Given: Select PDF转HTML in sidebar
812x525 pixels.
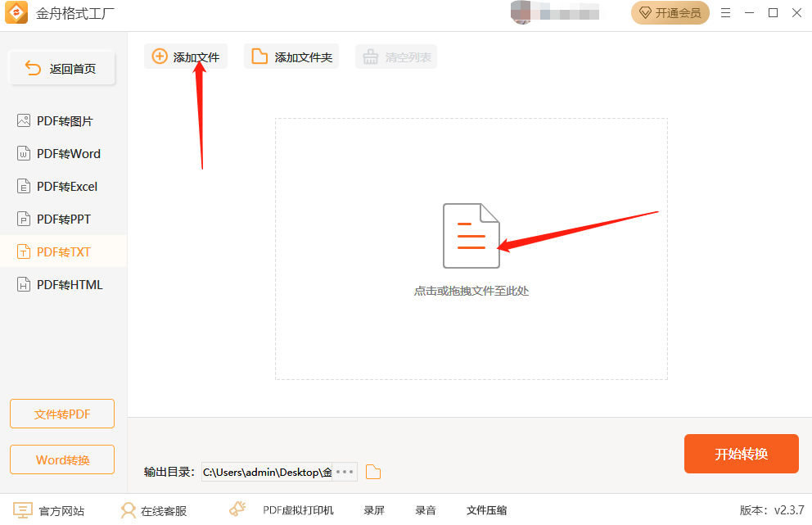Looking at the screenshot, I should click(x=63, y=284).
